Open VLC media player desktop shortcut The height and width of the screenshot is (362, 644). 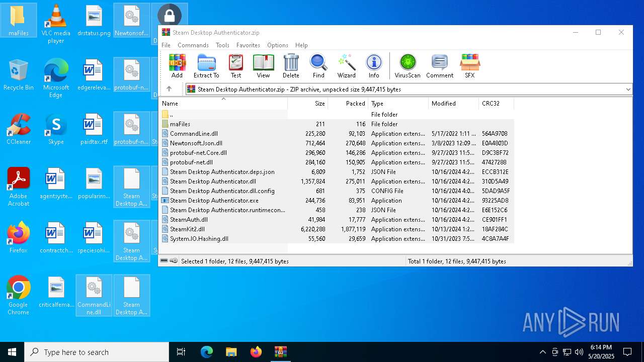pyautogui.click(x=56, y=25)
